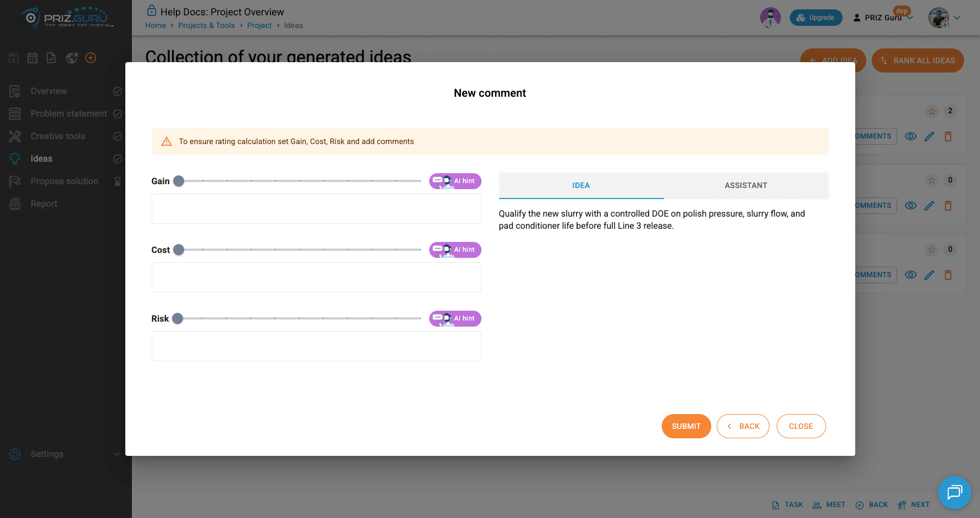The width and height of the screenshot is (980, 518).
Task: View the first idea via eye icon
Action: pos(911,136)
